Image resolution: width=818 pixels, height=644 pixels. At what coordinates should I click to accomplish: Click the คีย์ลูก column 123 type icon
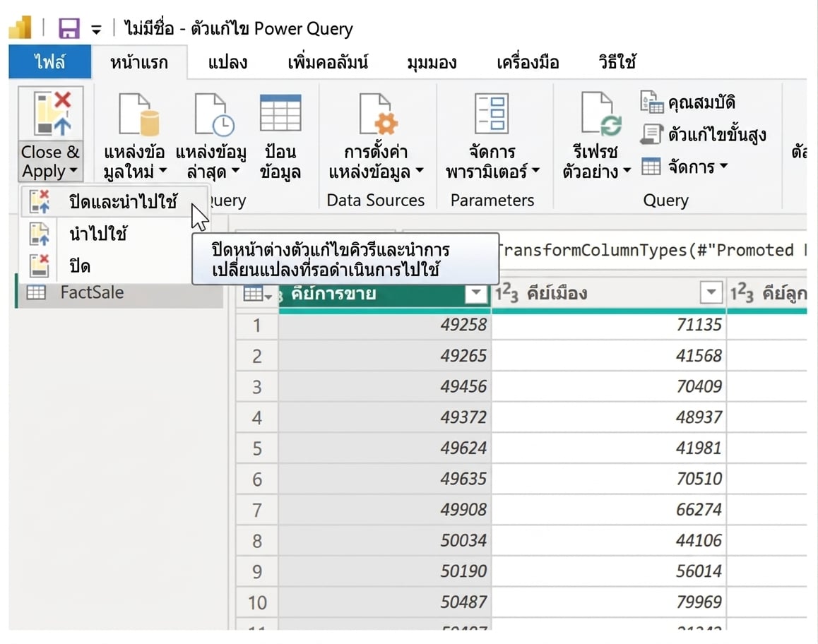click(x=741, y=294)
